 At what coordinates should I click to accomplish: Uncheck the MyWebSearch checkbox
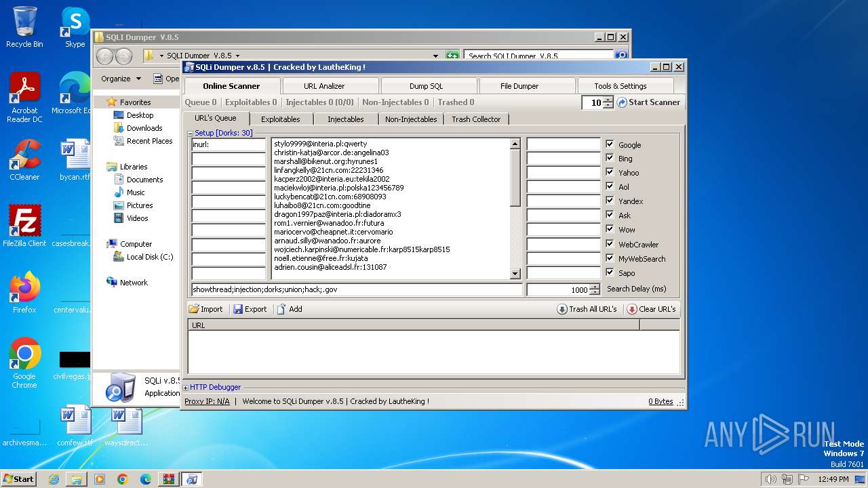coord(610,258)
